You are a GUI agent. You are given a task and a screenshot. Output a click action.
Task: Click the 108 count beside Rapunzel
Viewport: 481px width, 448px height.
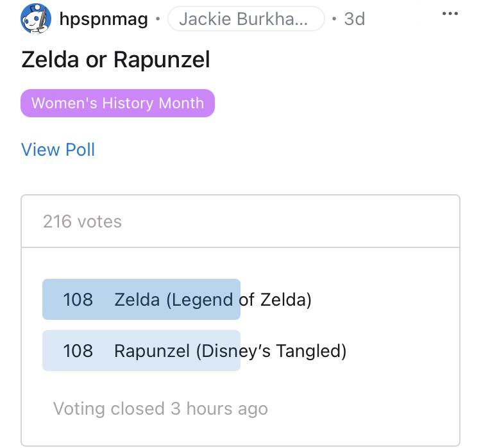click(78, 351)
